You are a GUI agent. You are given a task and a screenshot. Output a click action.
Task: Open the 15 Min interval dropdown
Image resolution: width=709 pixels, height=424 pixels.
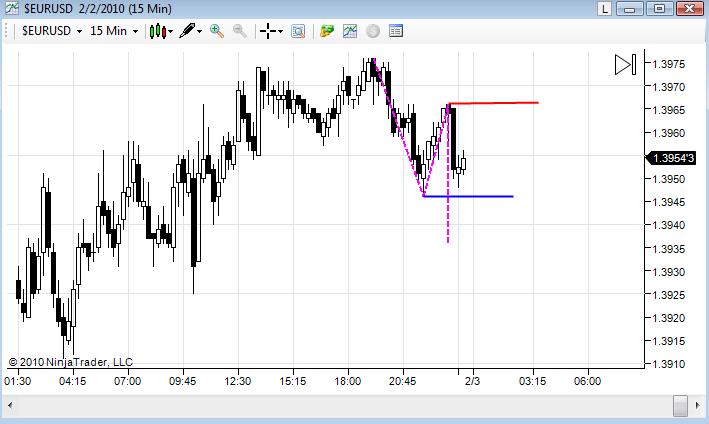[114, 31]
